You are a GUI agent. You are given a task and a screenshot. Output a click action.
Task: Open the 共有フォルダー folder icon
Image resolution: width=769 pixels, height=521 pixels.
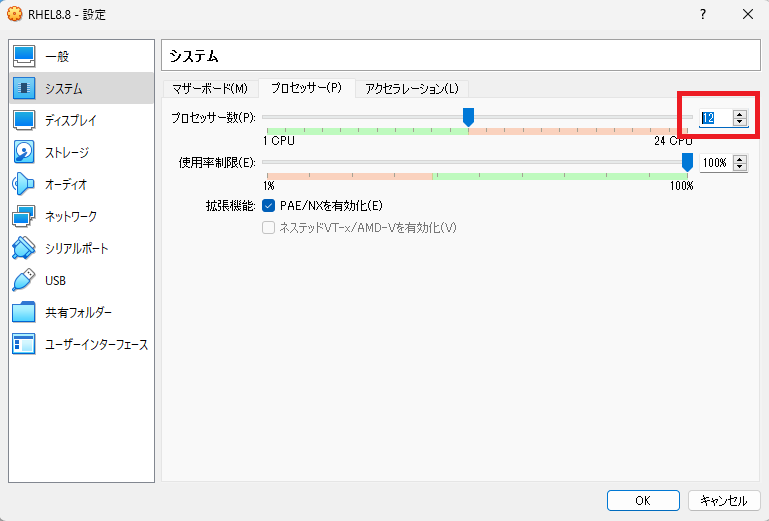[x=24, y=312]
